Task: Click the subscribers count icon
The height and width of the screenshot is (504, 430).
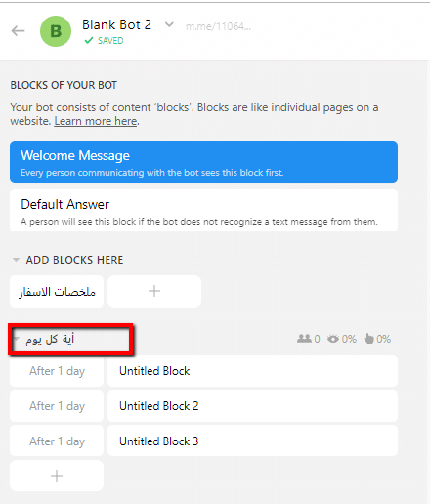Action: click(x=305, y=339)
